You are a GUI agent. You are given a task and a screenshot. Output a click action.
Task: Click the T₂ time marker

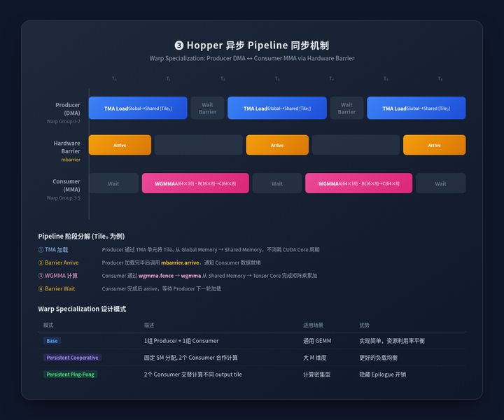click(x=223, y=78)
